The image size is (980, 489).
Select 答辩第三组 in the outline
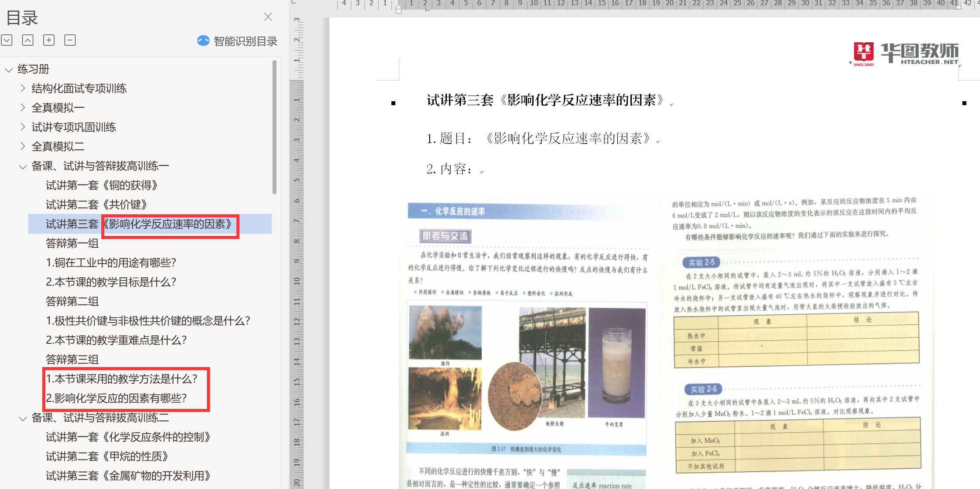pyautogui.click(x=72, y=360)
